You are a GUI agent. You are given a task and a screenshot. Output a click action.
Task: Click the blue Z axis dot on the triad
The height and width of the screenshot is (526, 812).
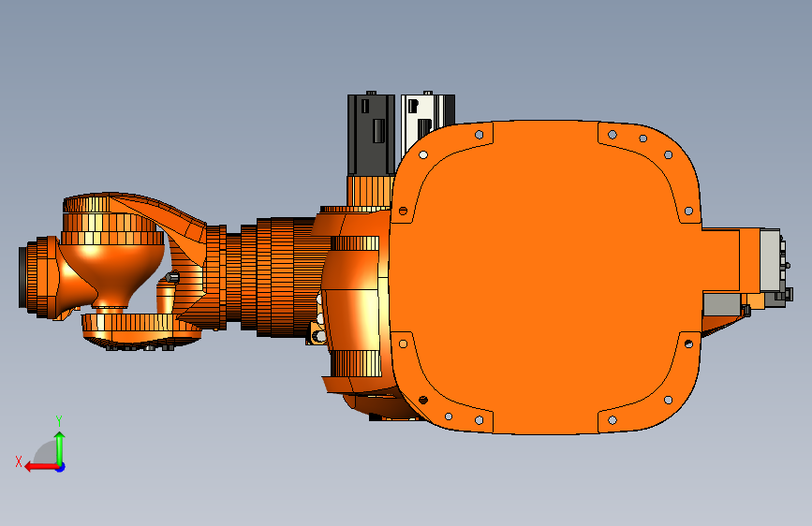pyautogui.click(x=61, y=467)
